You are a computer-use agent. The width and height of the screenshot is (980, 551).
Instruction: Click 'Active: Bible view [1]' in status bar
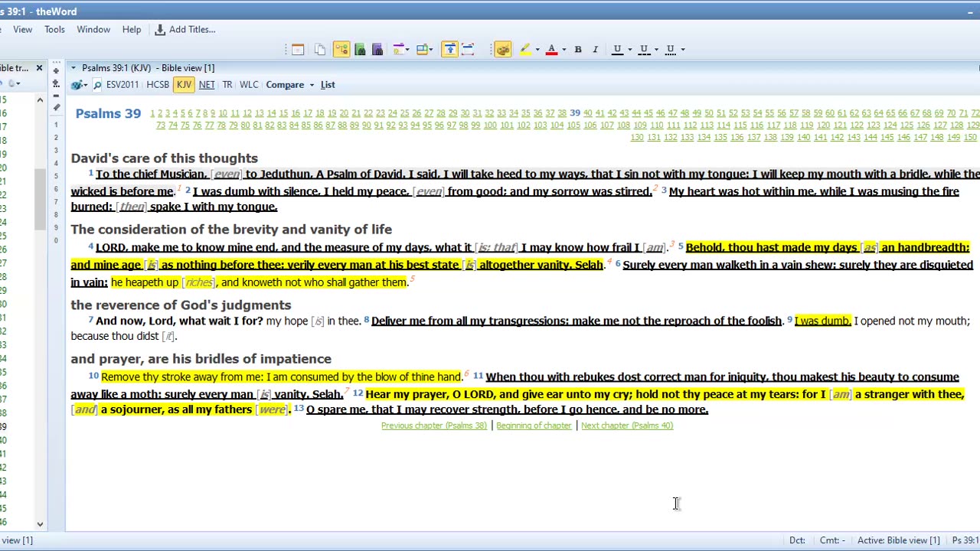tap(898, 540)
